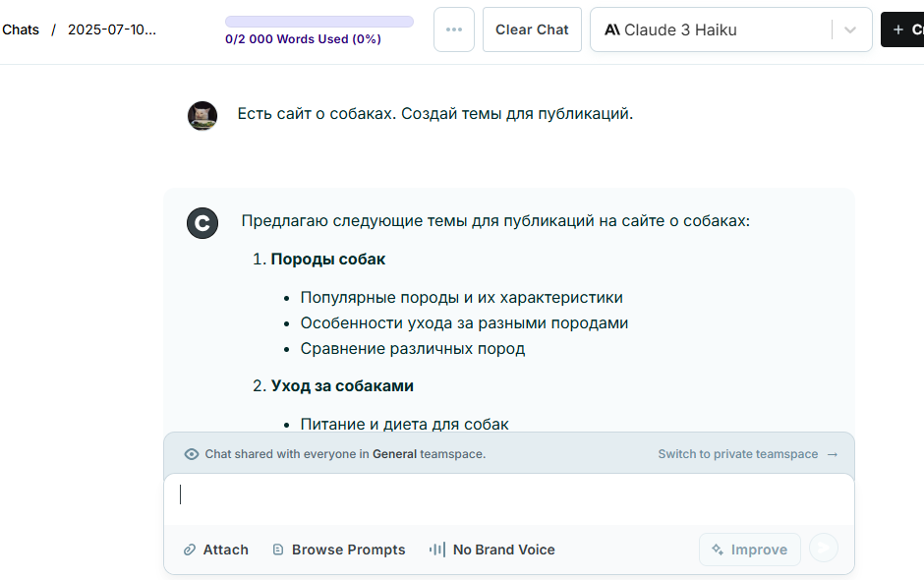The height and width of the screenshot is (580, 924).
Task: Go to Chats breadcrumb link
Action: pos(21,29)
